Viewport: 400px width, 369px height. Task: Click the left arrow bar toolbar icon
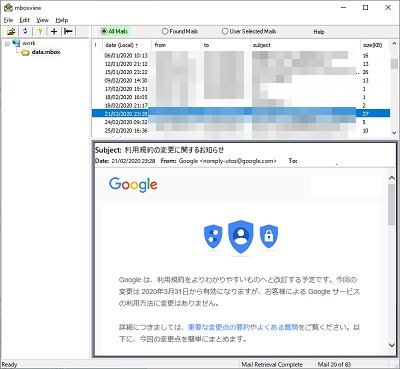click(68, 31)
